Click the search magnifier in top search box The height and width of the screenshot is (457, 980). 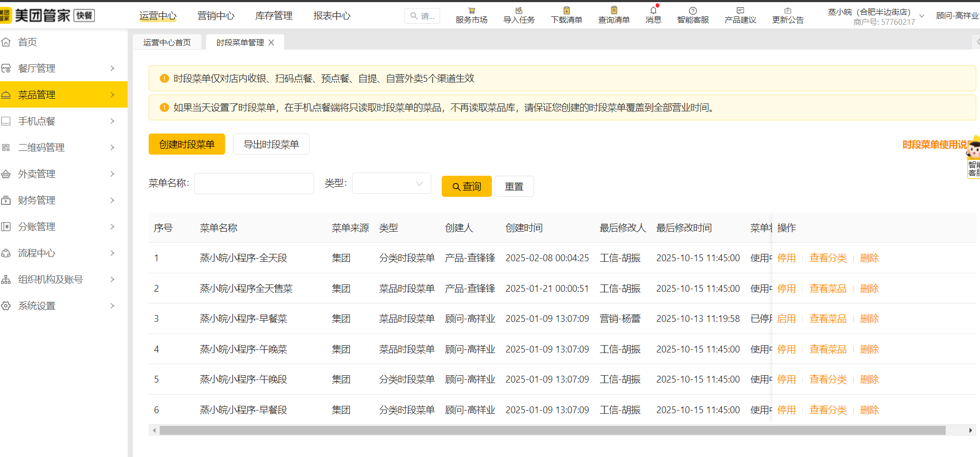tap(414, 16)
